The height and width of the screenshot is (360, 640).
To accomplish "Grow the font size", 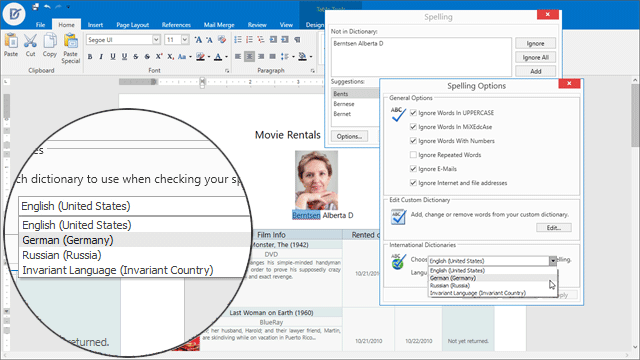I will click(x=198, y=40).
